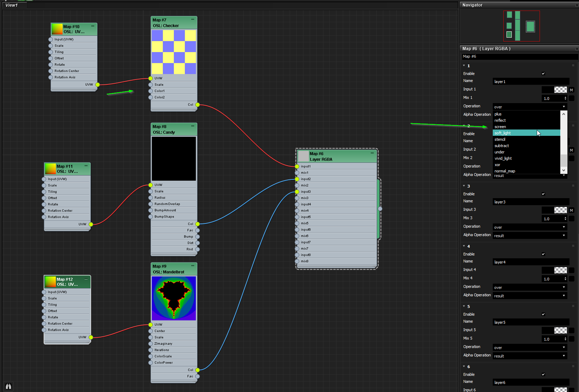Image resolution: width=579 pixels, height=392 pixels.
Task: Click the Layer RGBA node output socket
Action: pos(380,209)
